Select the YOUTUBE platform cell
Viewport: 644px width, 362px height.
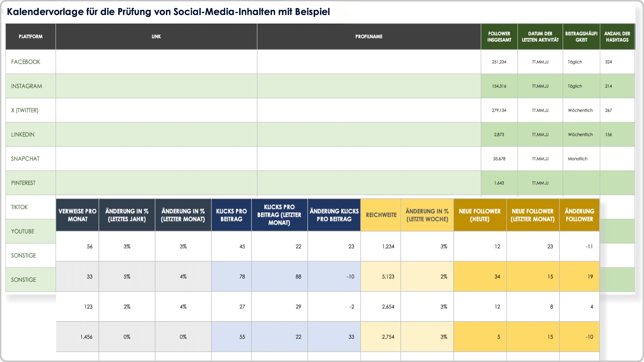31,231
